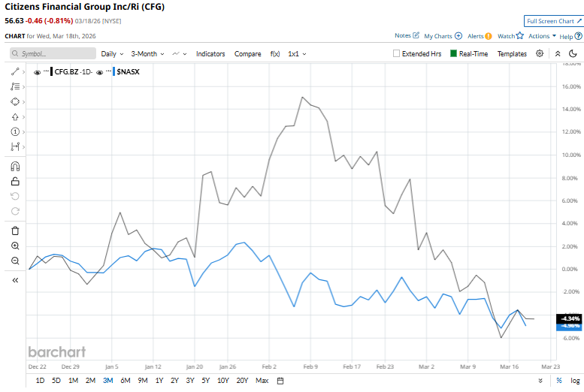Viewport: 584px width, 392px height.
Task: Open the 3-Month period dropdown
Action: pyautogui.click(x=147, y=54)
